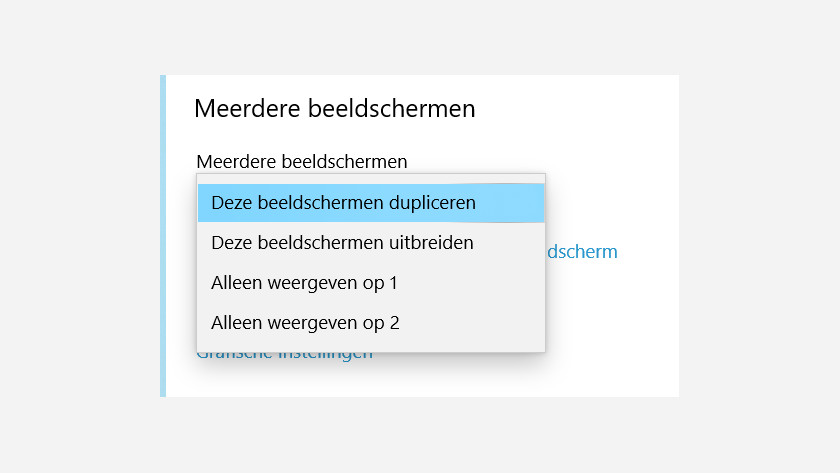Click the large 'Meerdere beeldschermen' heading
The image size is (840, 473).
click(335, 109)
